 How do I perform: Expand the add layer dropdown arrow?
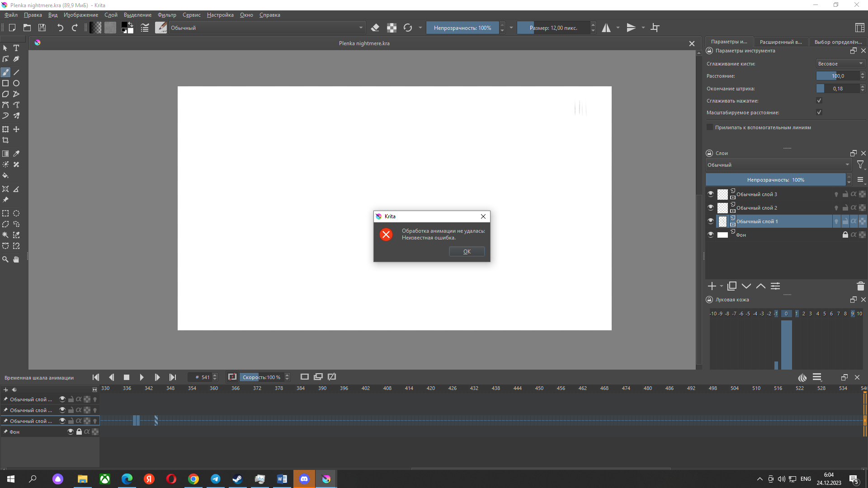(722, 286)
